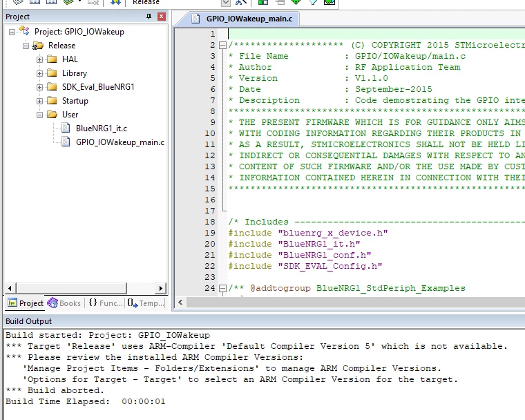The width and height of the screenshot is (525, 420).
Task: Expand the Library folder
Action: click(39, 73)
